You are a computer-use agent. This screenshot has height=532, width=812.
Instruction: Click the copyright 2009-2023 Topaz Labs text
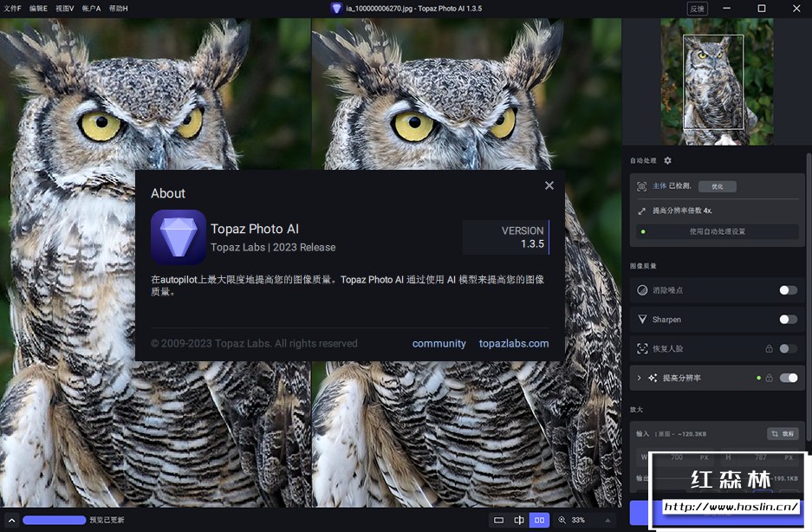coord(254,343)
